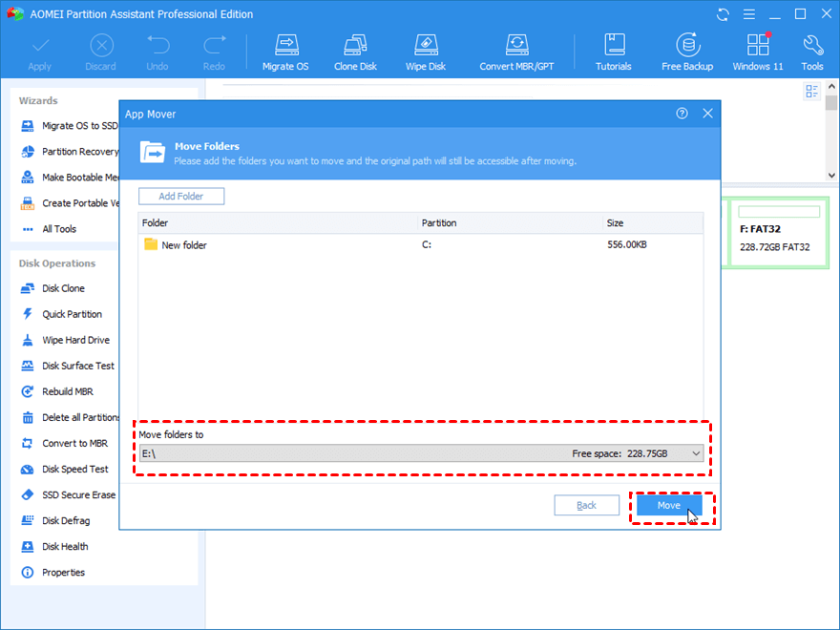The width and height of the screenshot is (840, 630).
Task: Open Disk Defrag operation
Action: pyautogui.click(x=55, y=521)
